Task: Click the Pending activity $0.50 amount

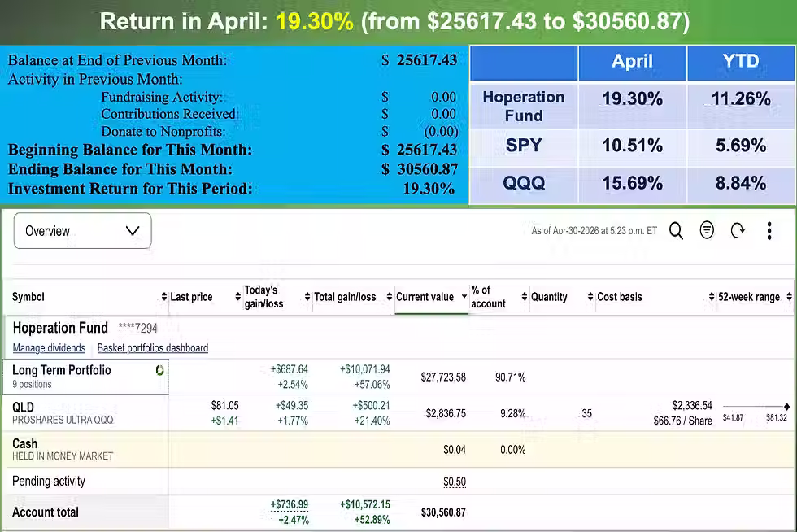Action: (455, 482)
